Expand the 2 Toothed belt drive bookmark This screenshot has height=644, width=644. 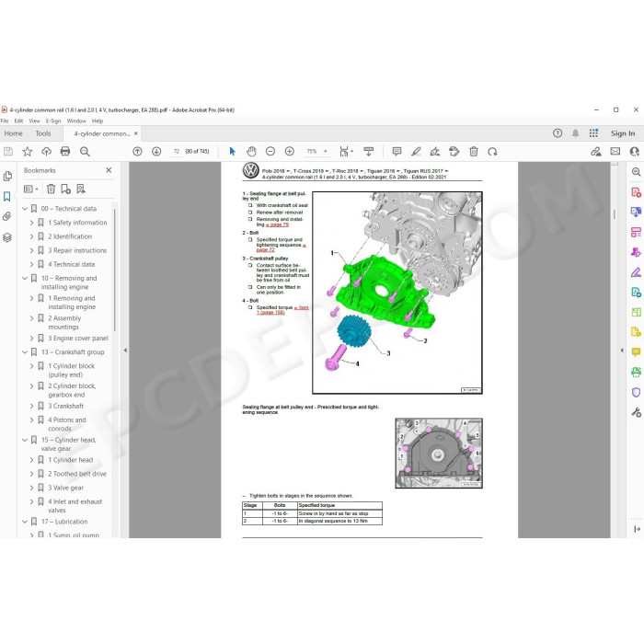[x=31, y=474]
